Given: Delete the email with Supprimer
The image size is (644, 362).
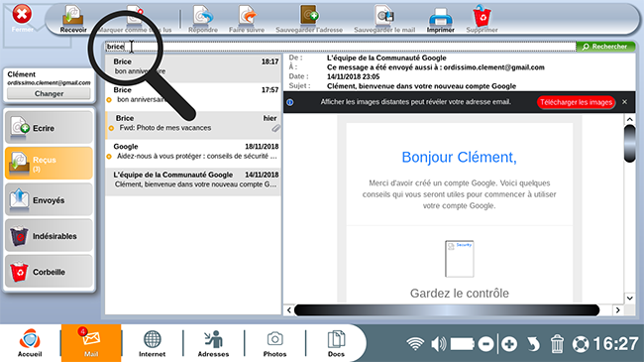Looking at the screenshot, I should pyautogui.click(x=482, y=19).
